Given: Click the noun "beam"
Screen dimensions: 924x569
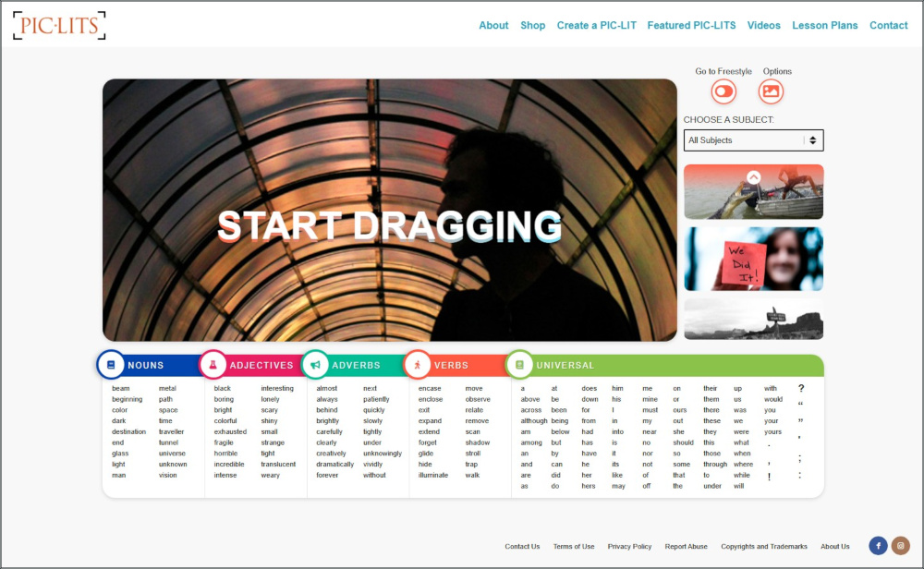Looking at the screenshot, I should tap(121, 388).
